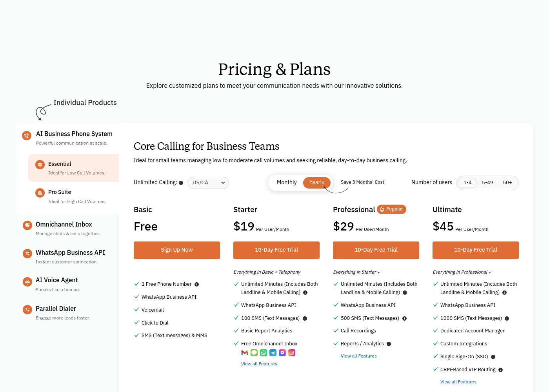Select the 50+ users option
Screen dimensions: 549x392
(x=507, y=183)
